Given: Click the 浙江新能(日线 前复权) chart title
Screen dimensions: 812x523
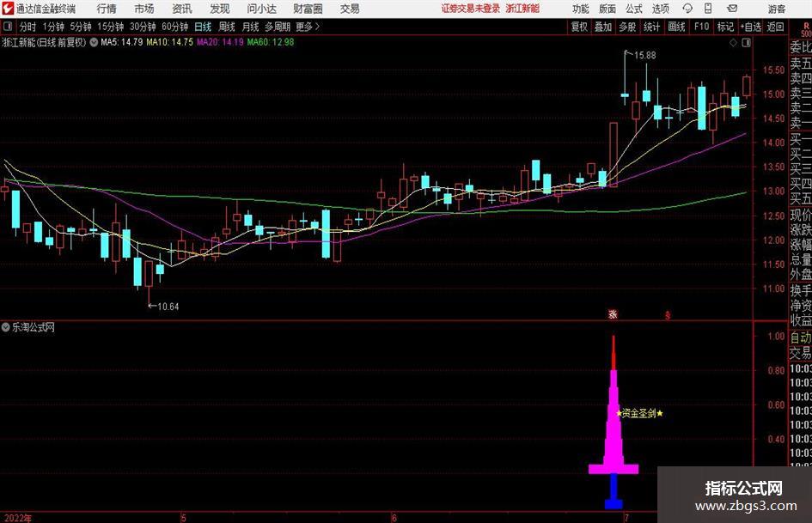Looking at the screenshot, I should tap(44, 42).
